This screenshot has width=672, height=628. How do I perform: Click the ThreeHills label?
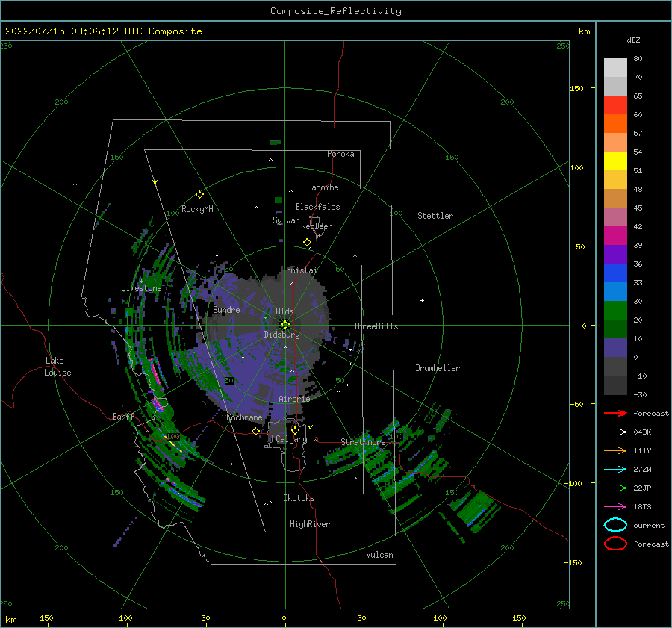[376, 326]
